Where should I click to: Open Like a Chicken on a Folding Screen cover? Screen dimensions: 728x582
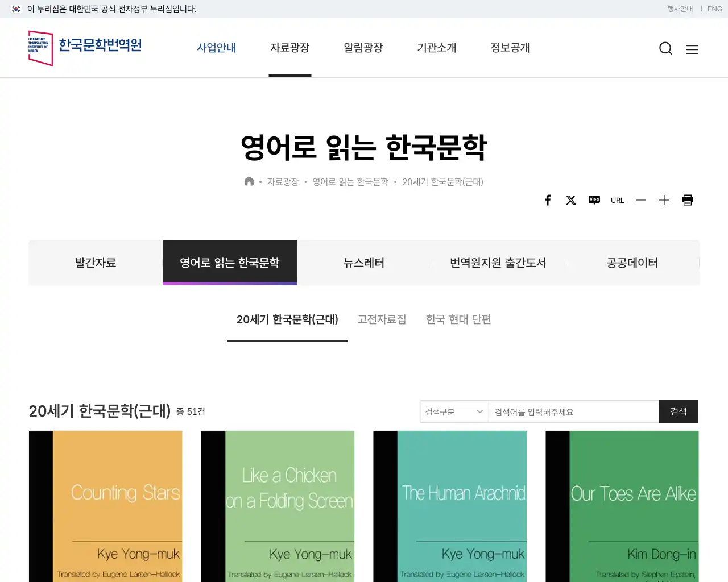278,506
